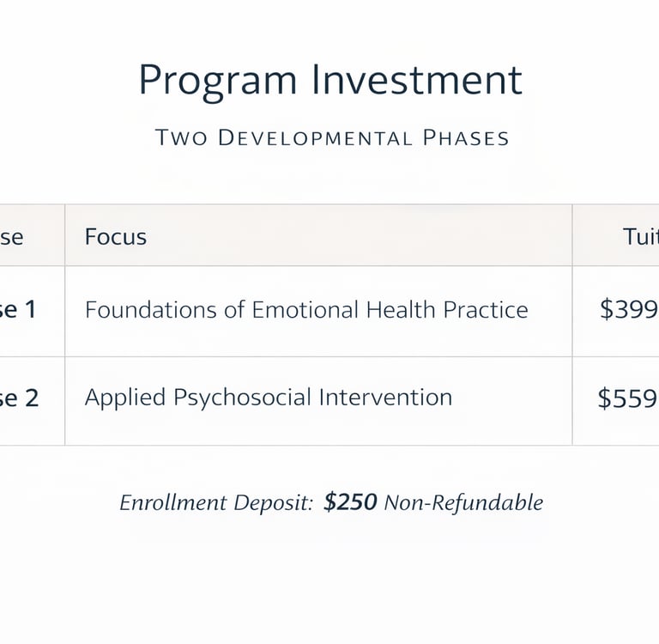
Task: Select the Phase 2 row label
Action: click(19, 398)
